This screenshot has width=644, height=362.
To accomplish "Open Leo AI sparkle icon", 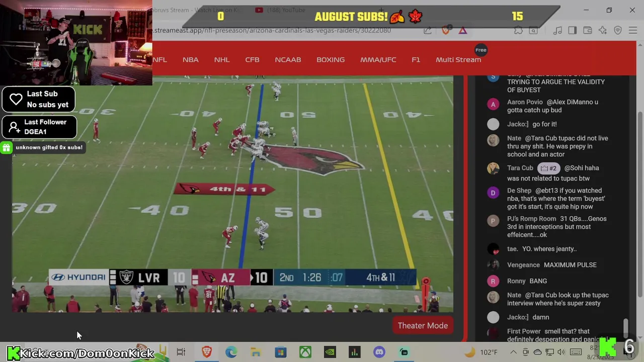I will 603,31.
